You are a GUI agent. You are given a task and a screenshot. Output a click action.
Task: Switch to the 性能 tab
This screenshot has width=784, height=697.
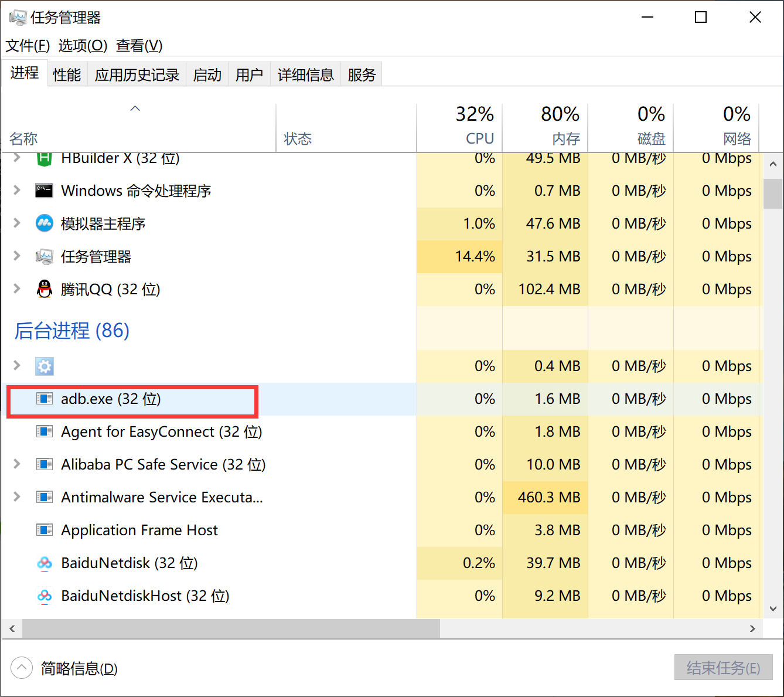point(67,74)
